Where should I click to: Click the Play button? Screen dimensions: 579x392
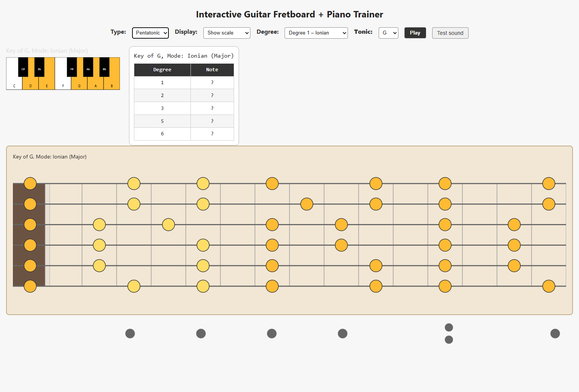pyautogui.click(x=415, y=33)
